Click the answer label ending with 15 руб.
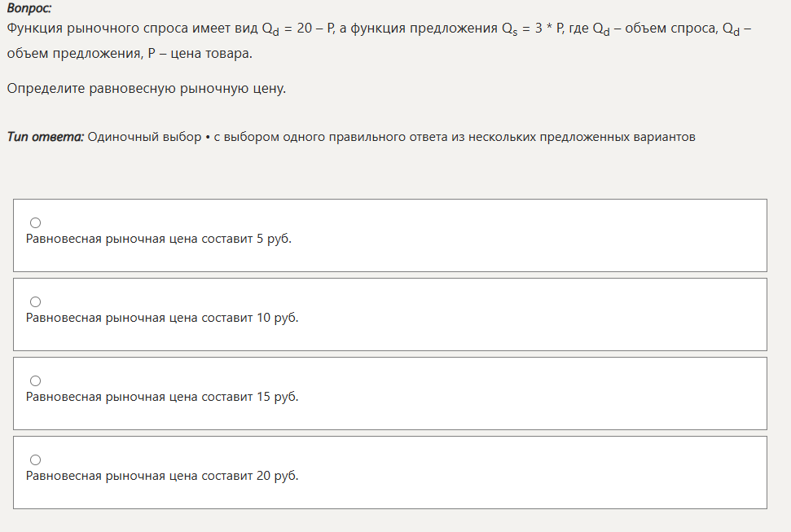 [162, 397]
